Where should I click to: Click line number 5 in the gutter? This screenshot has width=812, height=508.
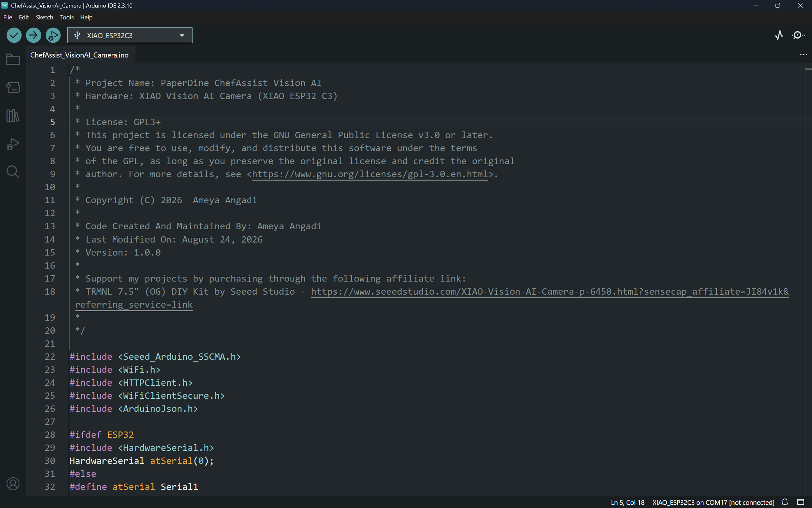[52, 122]
